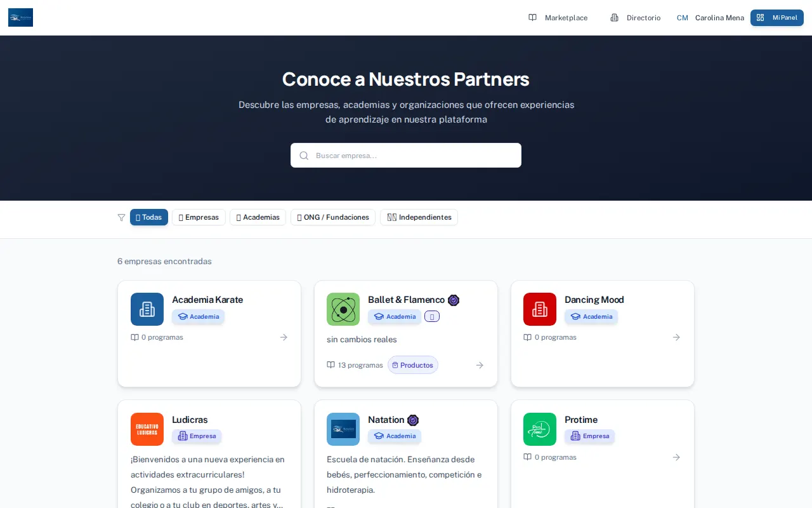Click the 'sin cambios reales' description
Viewport: 812px width, 508px height.
pos(362,340)
